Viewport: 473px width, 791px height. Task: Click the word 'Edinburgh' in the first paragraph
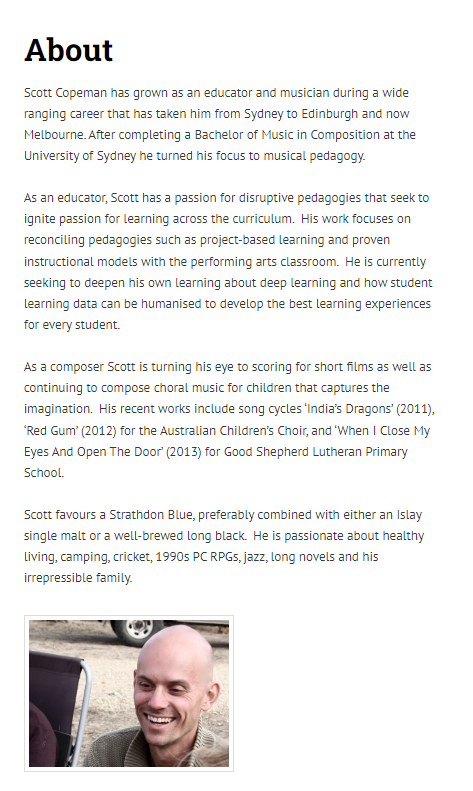click(329, 114)
